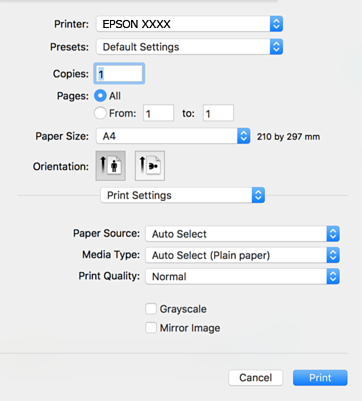This screenshot has height=401, width=362.
Task: Click the Print Settings popup arrows
Action: 258,195
